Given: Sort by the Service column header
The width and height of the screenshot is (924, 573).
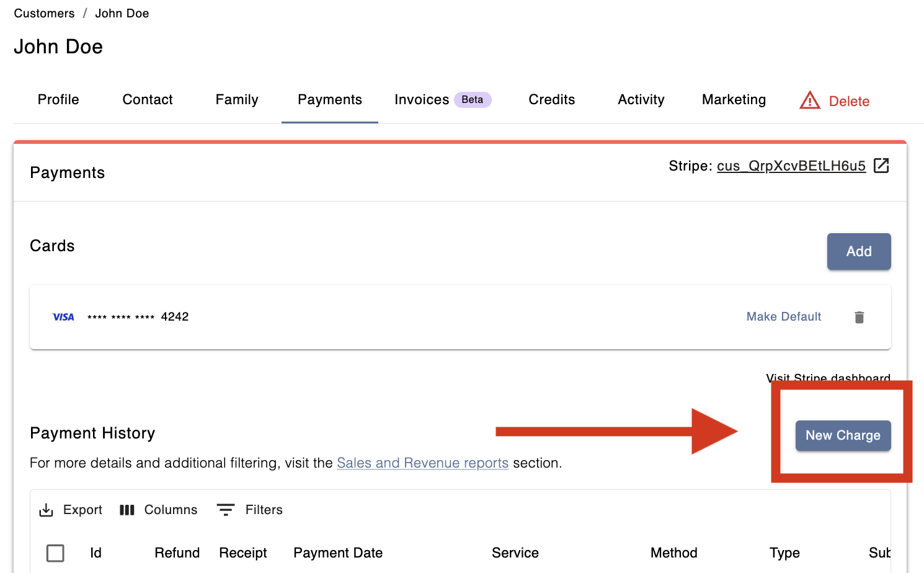Looking at the screenshot, I should click(x=515, y=553).
